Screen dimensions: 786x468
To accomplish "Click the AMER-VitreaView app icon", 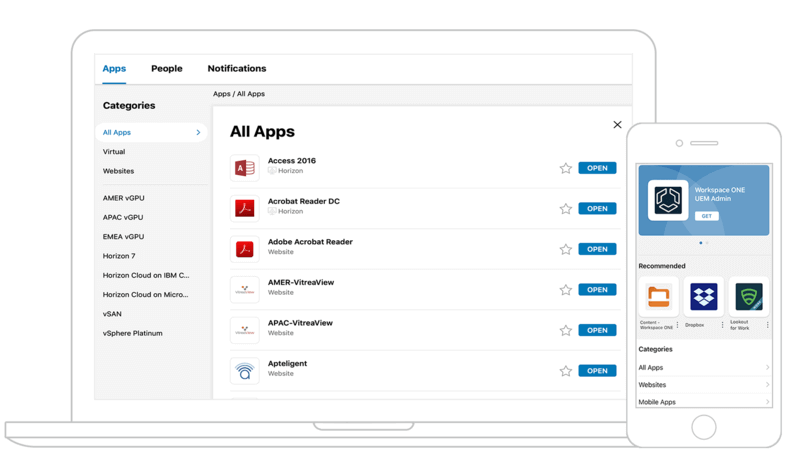I will click(x=244, y=289).
